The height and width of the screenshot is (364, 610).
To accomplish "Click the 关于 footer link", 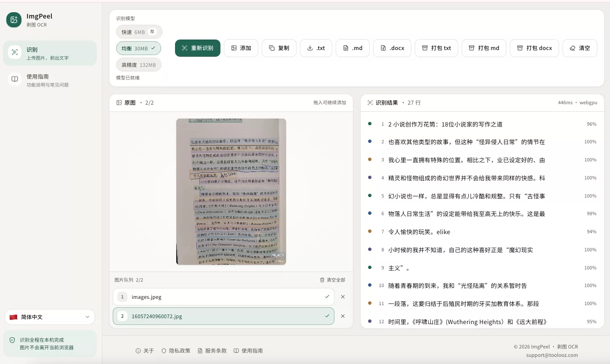I will (x=145, y=351).
